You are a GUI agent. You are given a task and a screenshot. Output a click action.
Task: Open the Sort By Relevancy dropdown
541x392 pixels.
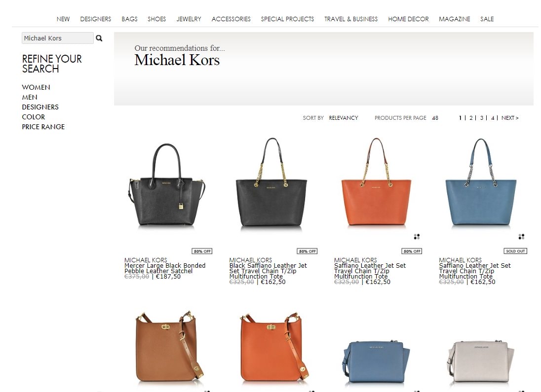click(x=344, y=118)
